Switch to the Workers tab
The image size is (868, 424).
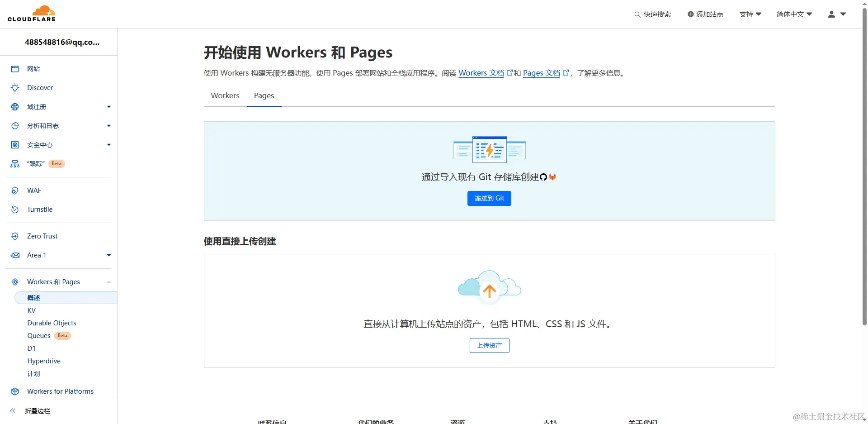click(x=225, y=95)
